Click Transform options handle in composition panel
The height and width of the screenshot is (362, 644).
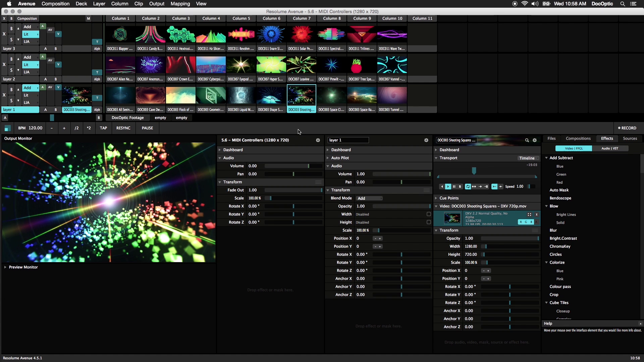(x=318, y=182)
